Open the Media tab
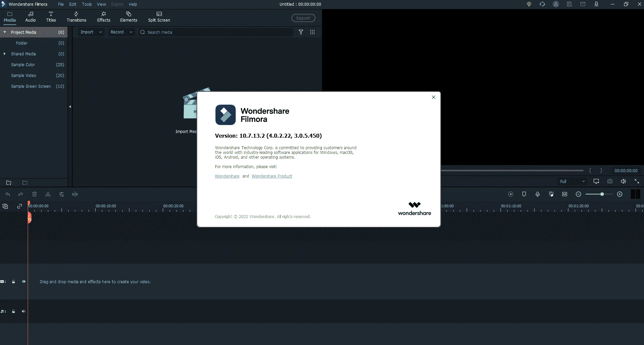 click(x=10, y=17)
